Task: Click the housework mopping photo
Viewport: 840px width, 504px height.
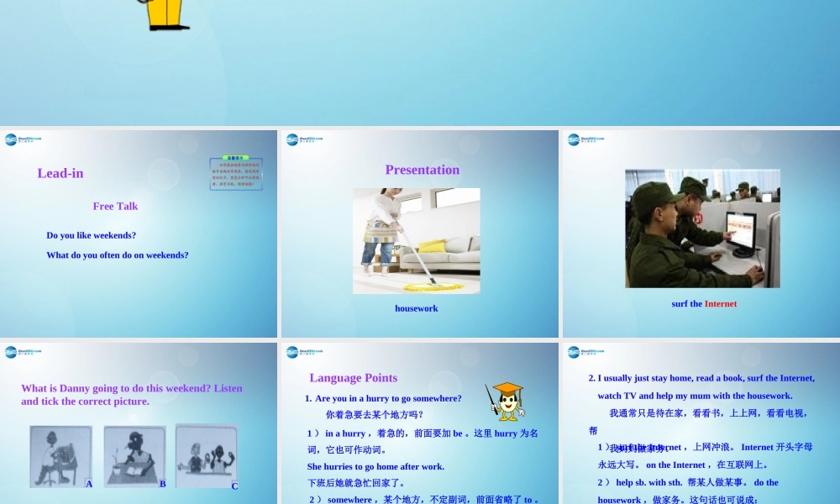Action: 417,241
